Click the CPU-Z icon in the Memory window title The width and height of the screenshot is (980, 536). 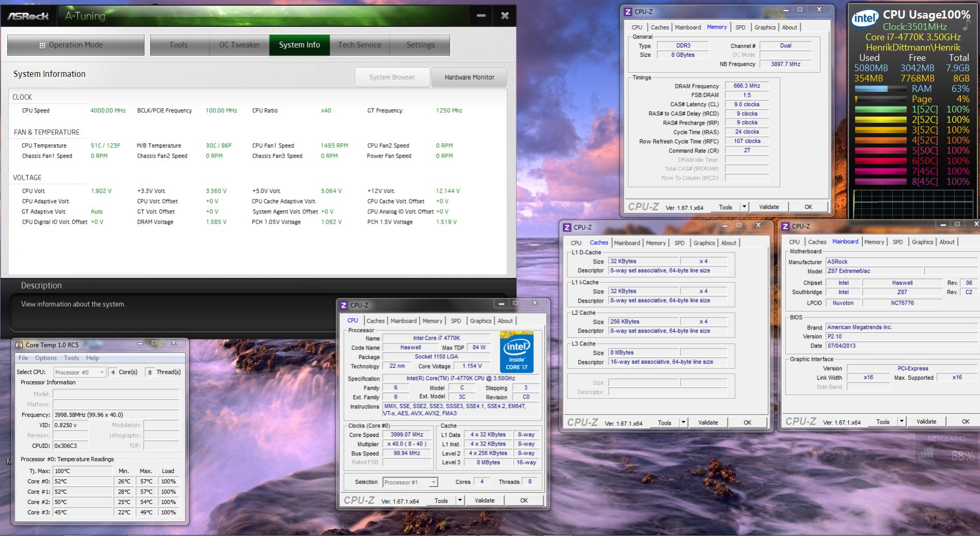[x=628, y=12]
